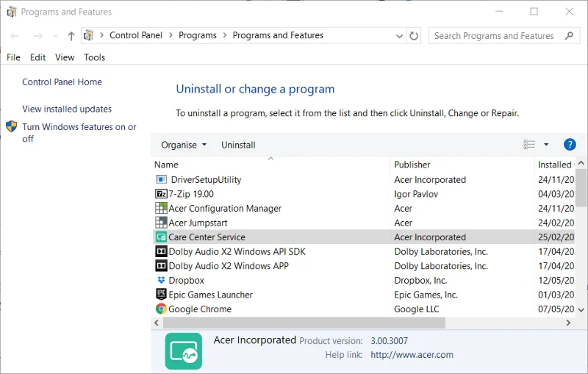Expand chevron after Control Panel breadcrumb
This screenshot has width=588, height=374.
[171, 35]
